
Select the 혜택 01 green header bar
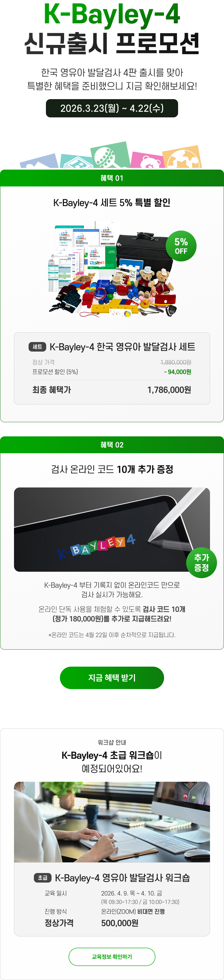click(x=112, y=178)
